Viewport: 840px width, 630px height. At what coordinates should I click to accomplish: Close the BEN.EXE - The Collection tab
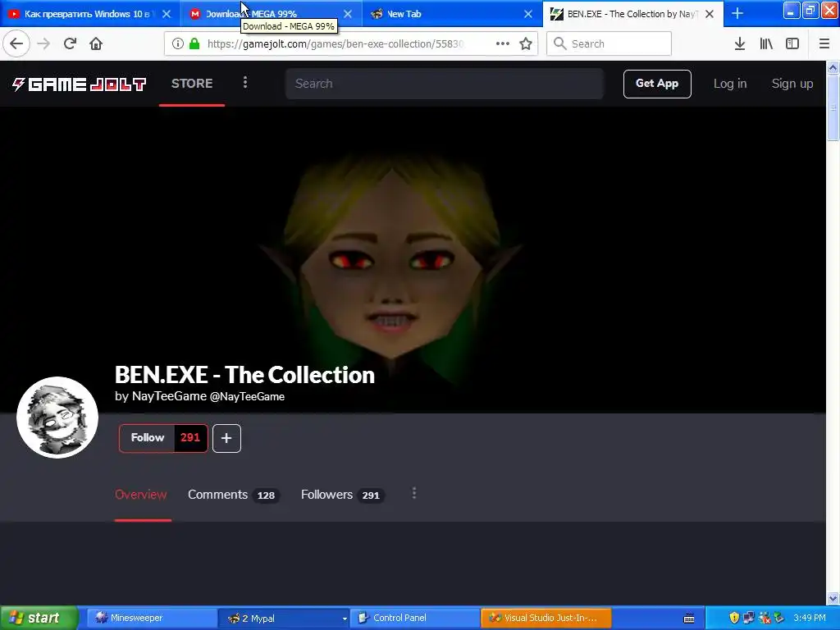(x=710, y=14)
